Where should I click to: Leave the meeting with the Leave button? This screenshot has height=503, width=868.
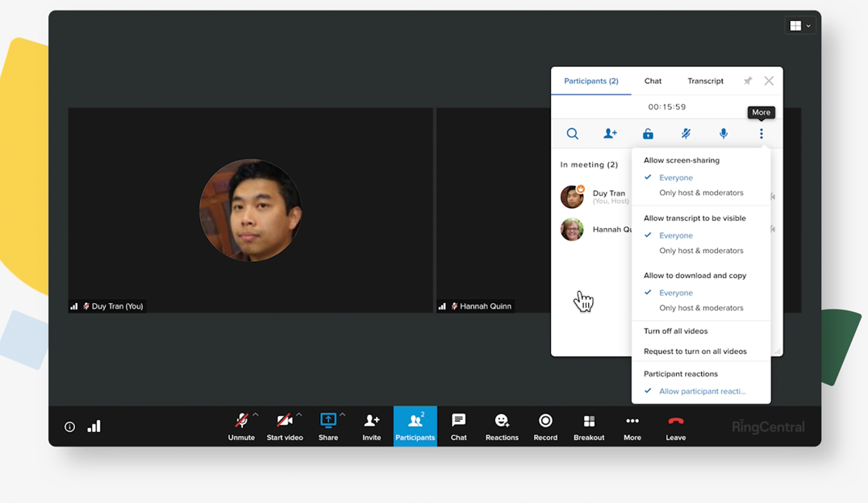click(675, 426)
